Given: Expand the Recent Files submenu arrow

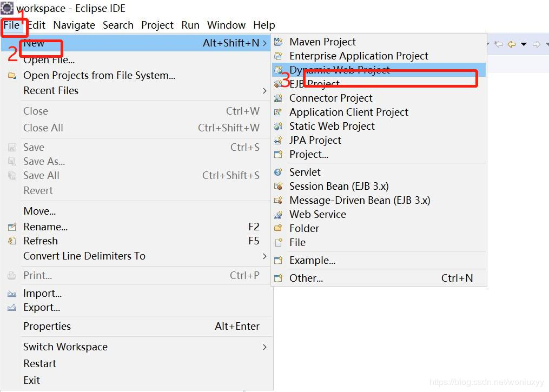Looking at the screenshot, I should click(x=264, y=91).
